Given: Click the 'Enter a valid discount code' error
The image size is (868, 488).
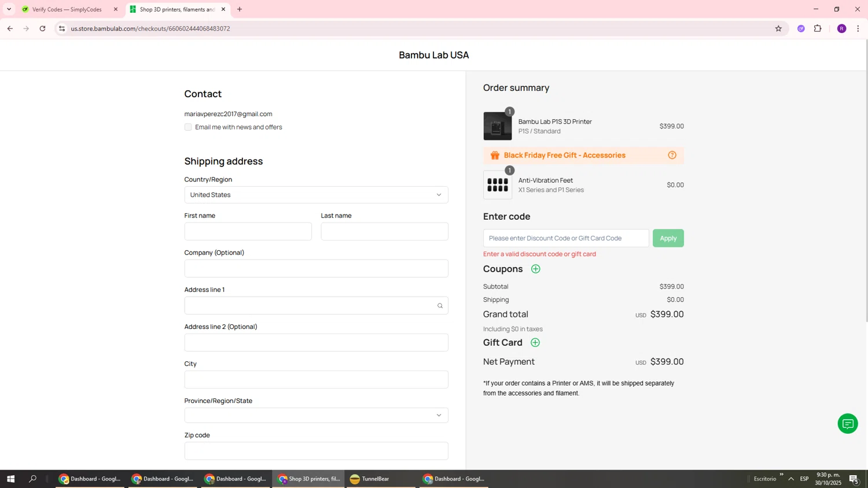Looking at the screenshot, I should (x=539, y=254).
